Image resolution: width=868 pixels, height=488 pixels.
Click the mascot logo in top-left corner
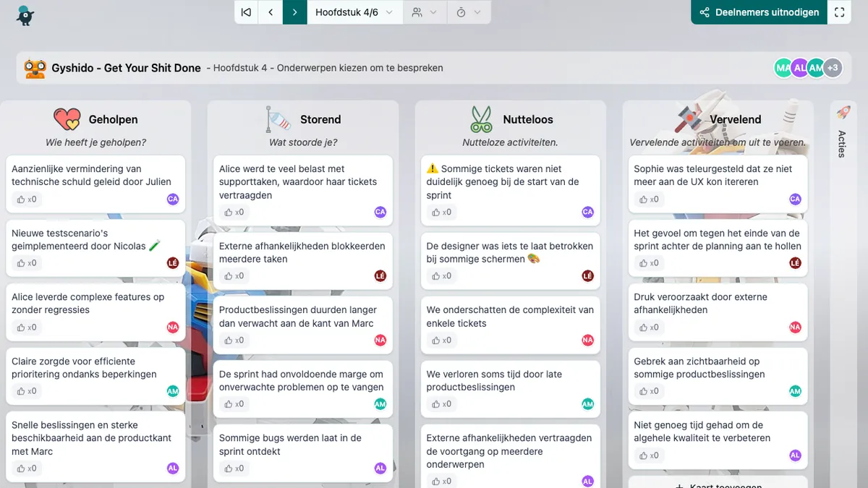point(25,14)
